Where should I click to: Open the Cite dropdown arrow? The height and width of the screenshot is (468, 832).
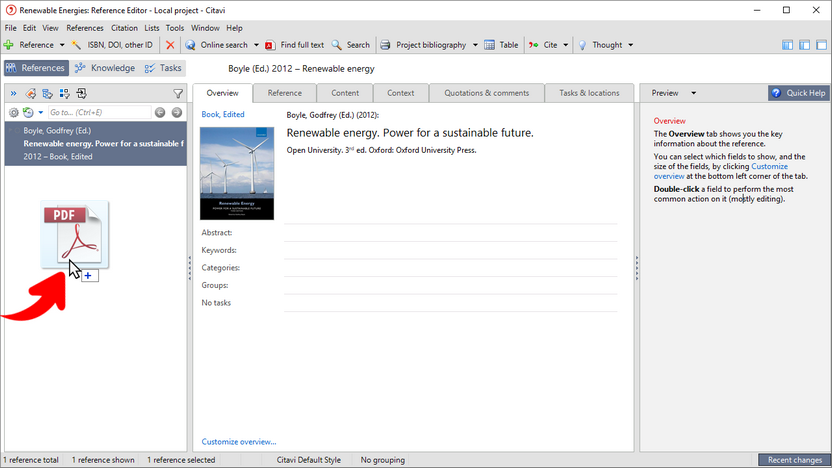click(x=566, y=45)
